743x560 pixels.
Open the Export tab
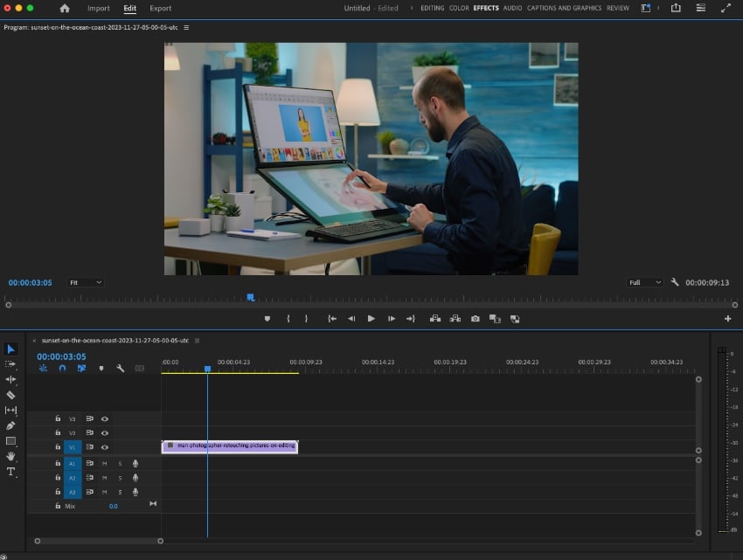pos(161,8)
